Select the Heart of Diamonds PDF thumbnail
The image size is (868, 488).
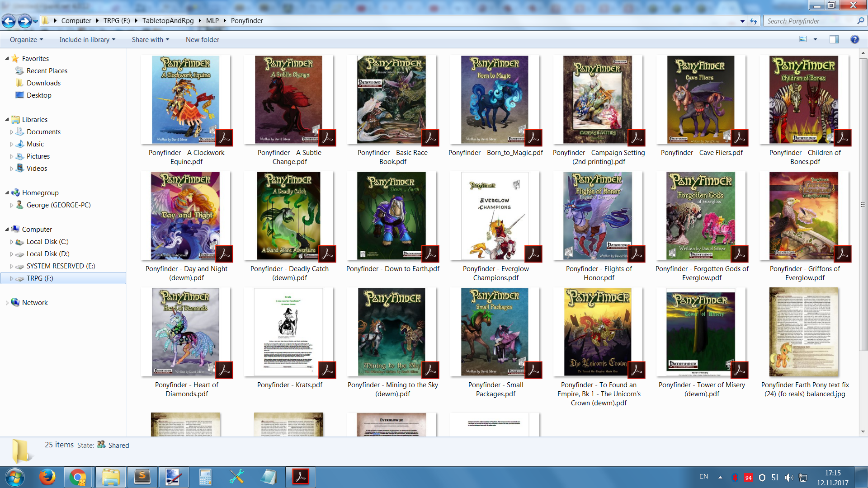[x=186, y=332]
